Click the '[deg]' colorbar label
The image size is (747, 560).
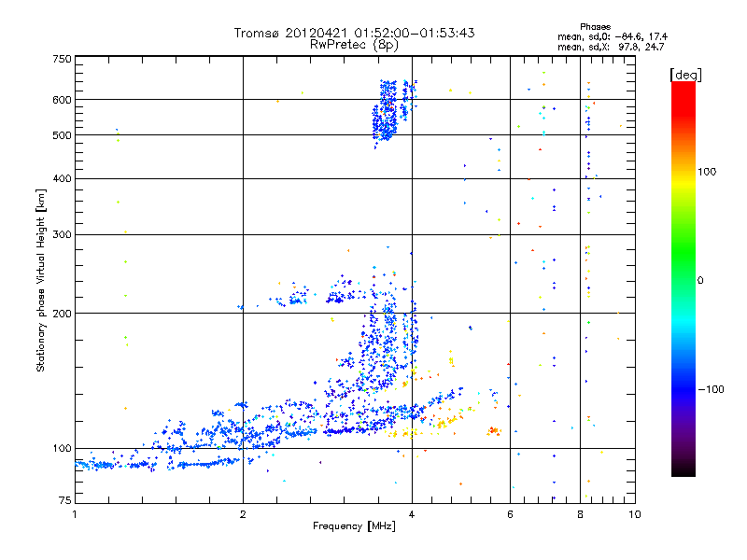tap(685, 76)
